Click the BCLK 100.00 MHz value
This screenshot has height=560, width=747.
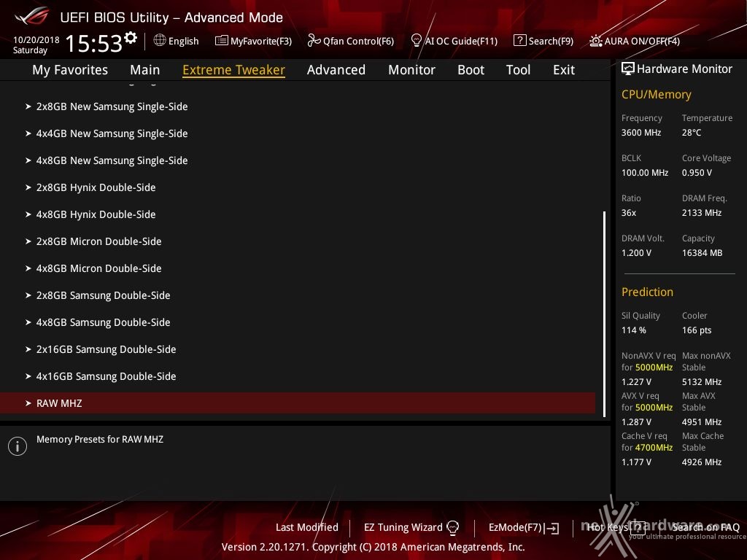pos(645,173)
